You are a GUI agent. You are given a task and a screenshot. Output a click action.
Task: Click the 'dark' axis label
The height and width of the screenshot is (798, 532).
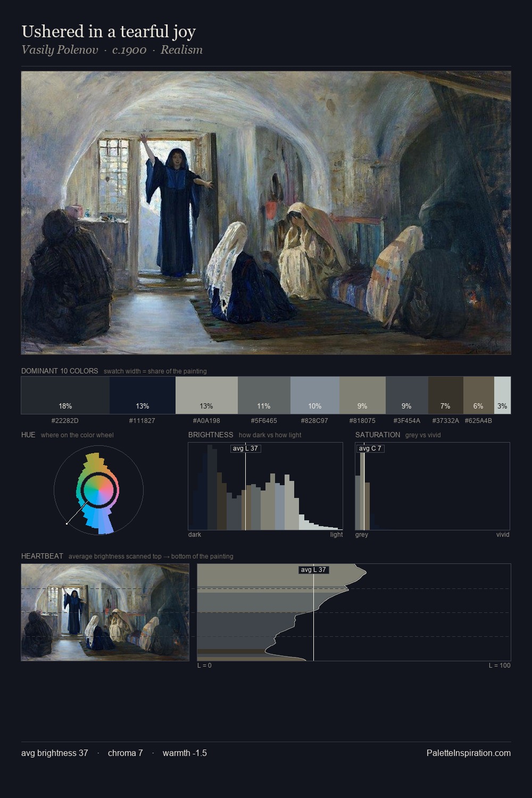195,535
